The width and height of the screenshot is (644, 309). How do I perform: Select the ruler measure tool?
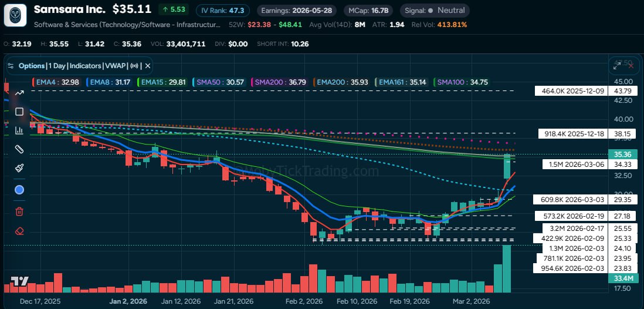pos(19,149)
